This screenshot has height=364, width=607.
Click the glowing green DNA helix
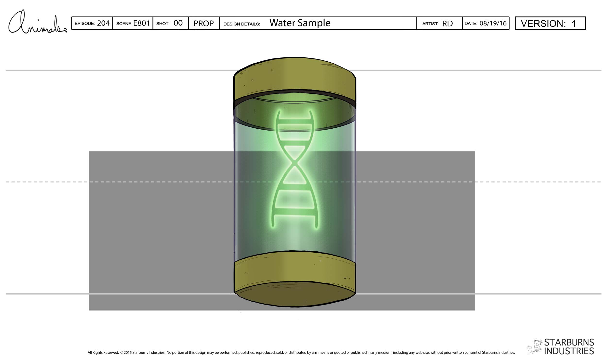click(x=295, y=169)
